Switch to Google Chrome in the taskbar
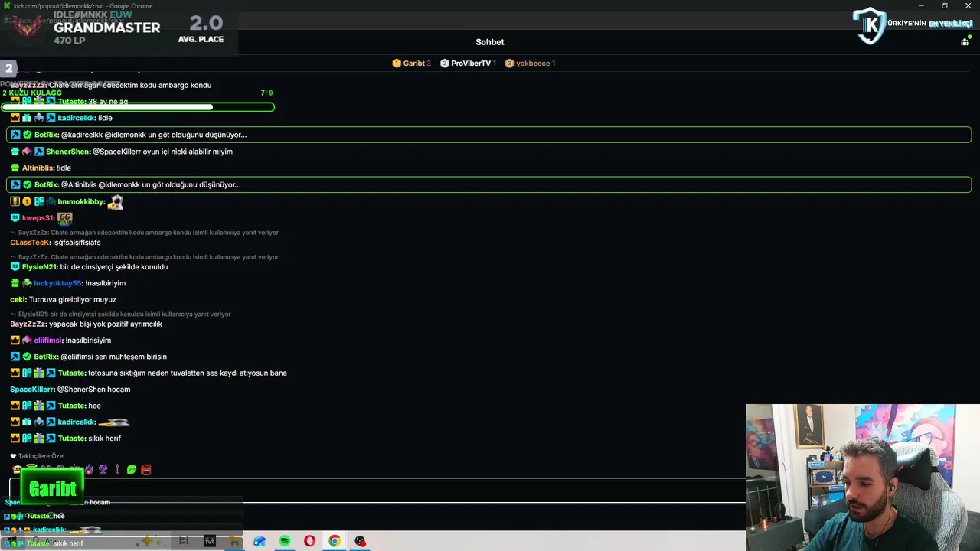This screenshot has height=551, width=980. (335, 541)
